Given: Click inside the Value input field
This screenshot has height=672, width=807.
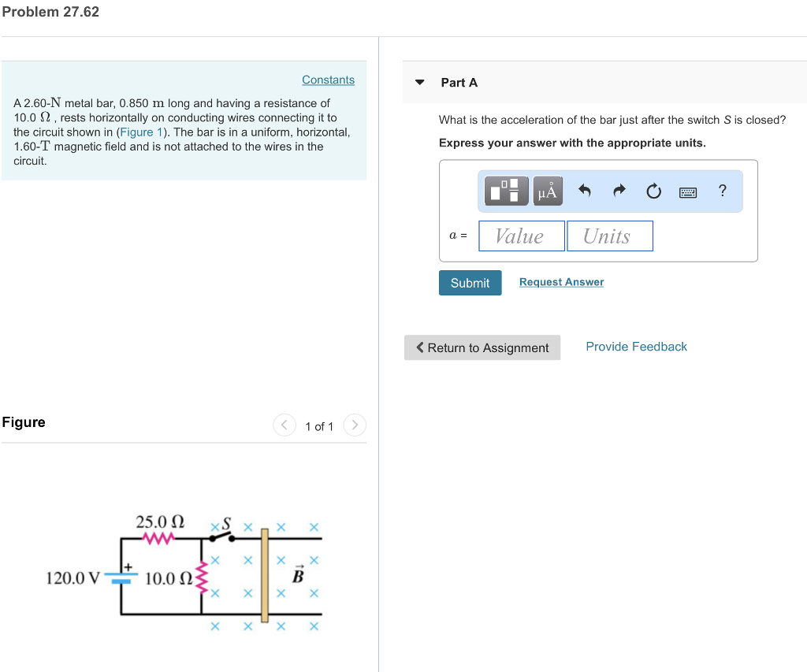Looking at the screenshot, I should pyautogui.click(x=521, y=236).
